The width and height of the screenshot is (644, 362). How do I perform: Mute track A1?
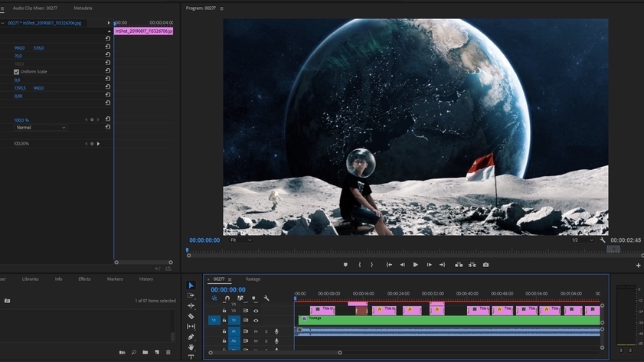tap(256, 331)
